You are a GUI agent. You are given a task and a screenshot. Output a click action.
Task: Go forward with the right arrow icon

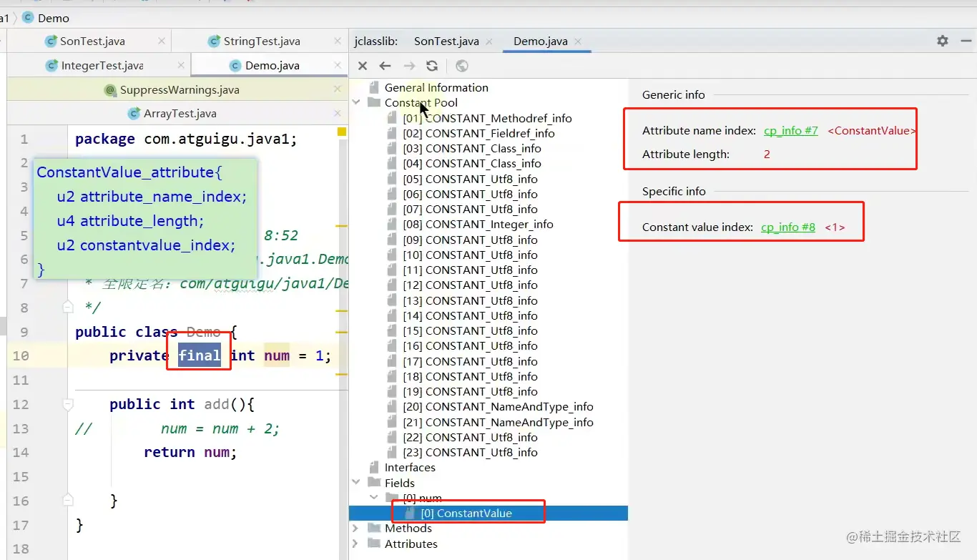point(409,66)
